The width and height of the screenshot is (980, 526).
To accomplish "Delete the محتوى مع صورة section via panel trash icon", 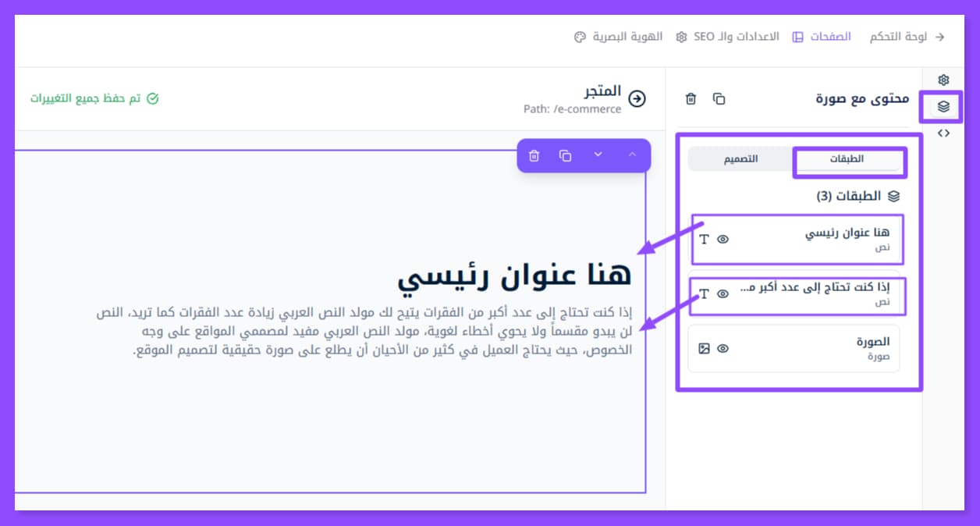I will [x=691, y=98].
